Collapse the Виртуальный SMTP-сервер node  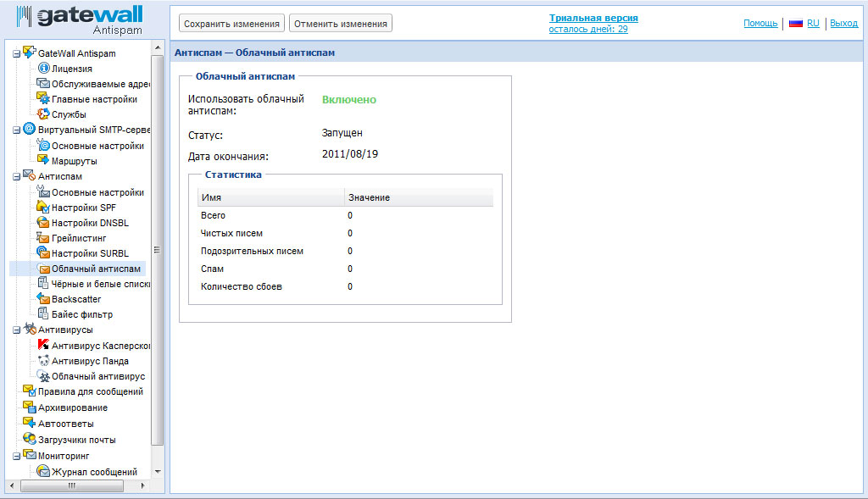point(17,130)
